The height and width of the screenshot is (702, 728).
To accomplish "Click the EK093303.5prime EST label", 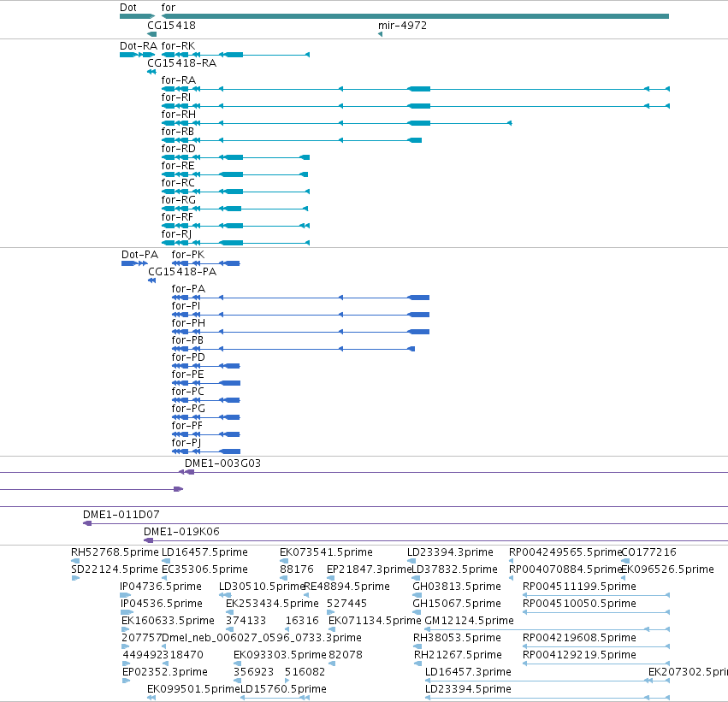I will pyautogui.click(x=280, y=656).
